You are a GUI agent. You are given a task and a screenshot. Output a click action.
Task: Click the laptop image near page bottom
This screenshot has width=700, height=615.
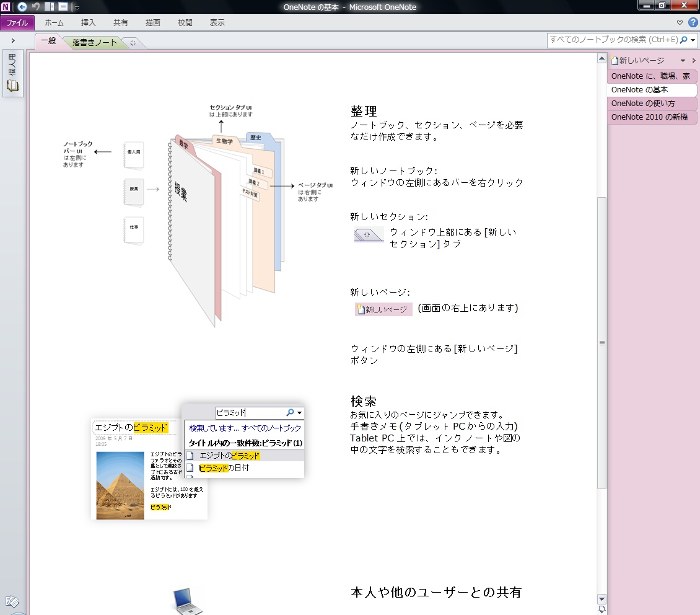click(188, 601)
